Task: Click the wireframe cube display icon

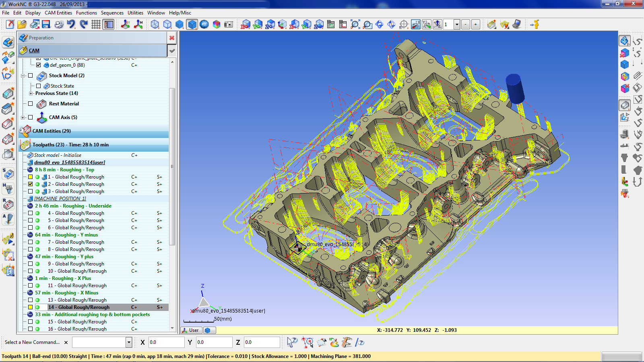Action: tap(155, 25)
